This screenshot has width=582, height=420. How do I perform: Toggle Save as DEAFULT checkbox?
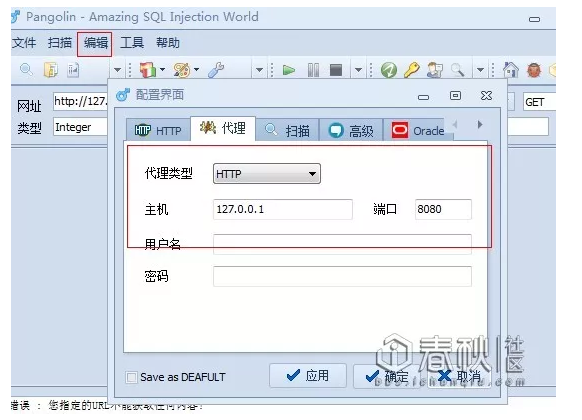point(131,377)
